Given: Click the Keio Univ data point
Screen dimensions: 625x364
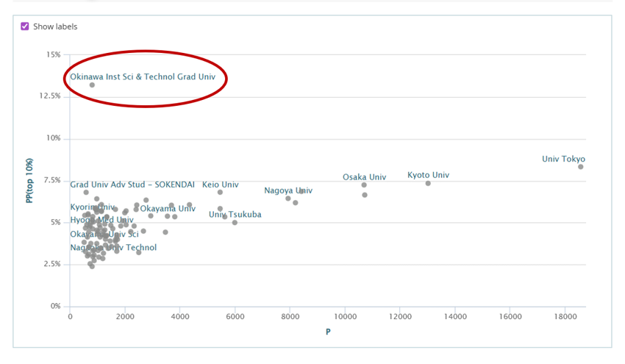Looking at the screenshot, I should pyautogui.click(x=220, y=192).
